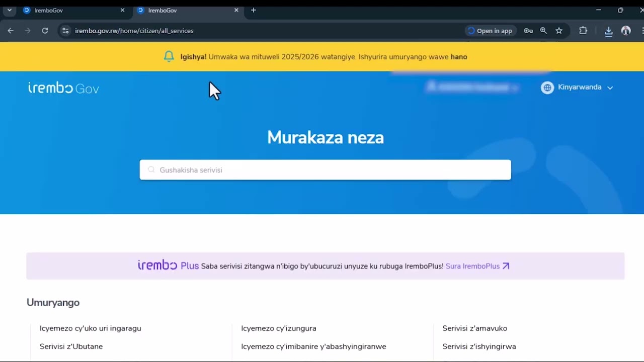Click the zoom magnifier icon in address bar
Screen dimensions: 644x362
click(x=543, y=31)
